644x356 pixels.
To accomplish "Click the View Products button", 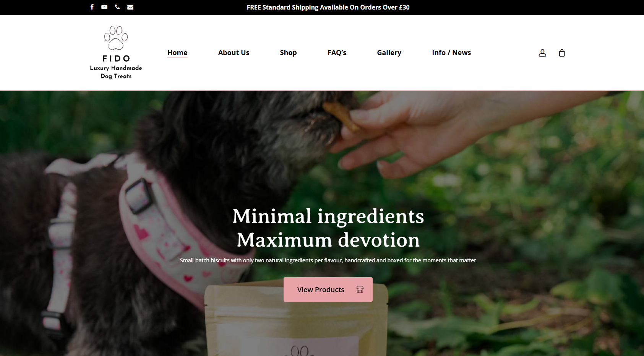I will (x=328, y=289).
